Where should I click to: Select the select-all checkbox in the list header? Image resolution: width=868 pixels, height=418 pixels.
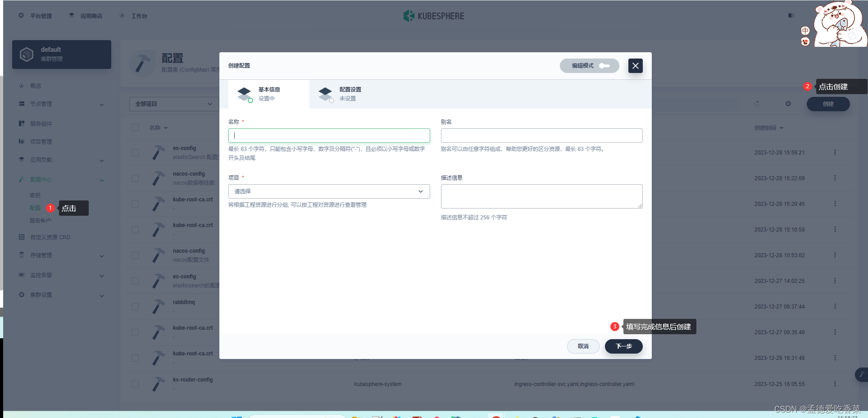tap(135, 127)
